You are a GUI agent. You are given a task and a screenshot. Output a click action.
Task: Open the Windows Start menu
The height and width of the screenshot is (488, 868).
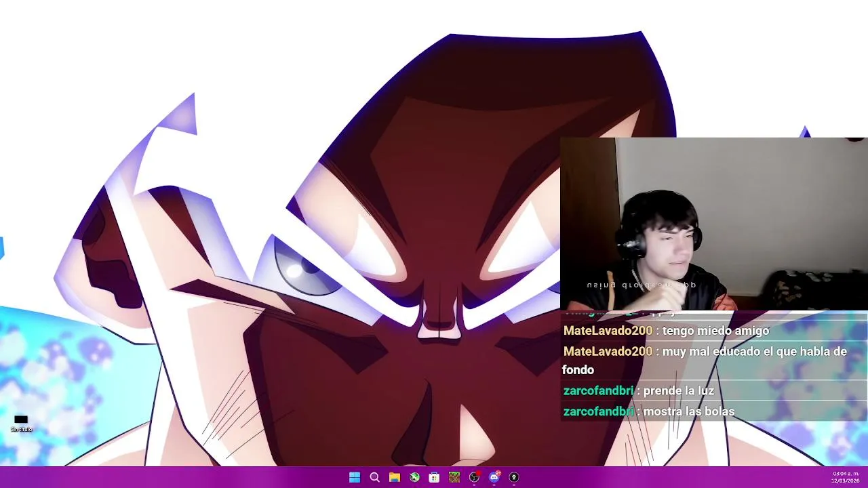pyautogui.click(x=355, y=477)
